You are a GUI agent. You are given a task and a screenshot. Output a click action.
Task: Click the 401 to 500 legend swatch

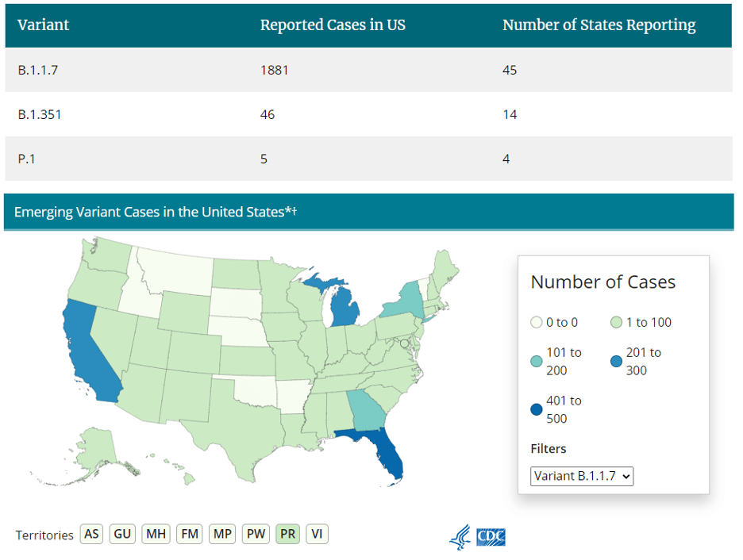point(537,410)
